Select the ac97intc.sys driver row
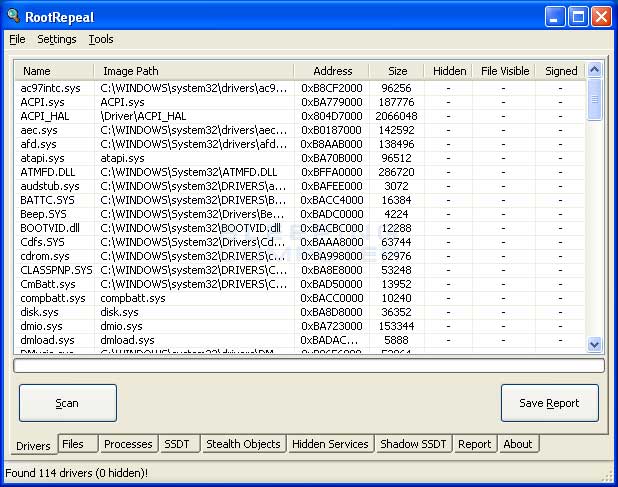 pos(300,88)
